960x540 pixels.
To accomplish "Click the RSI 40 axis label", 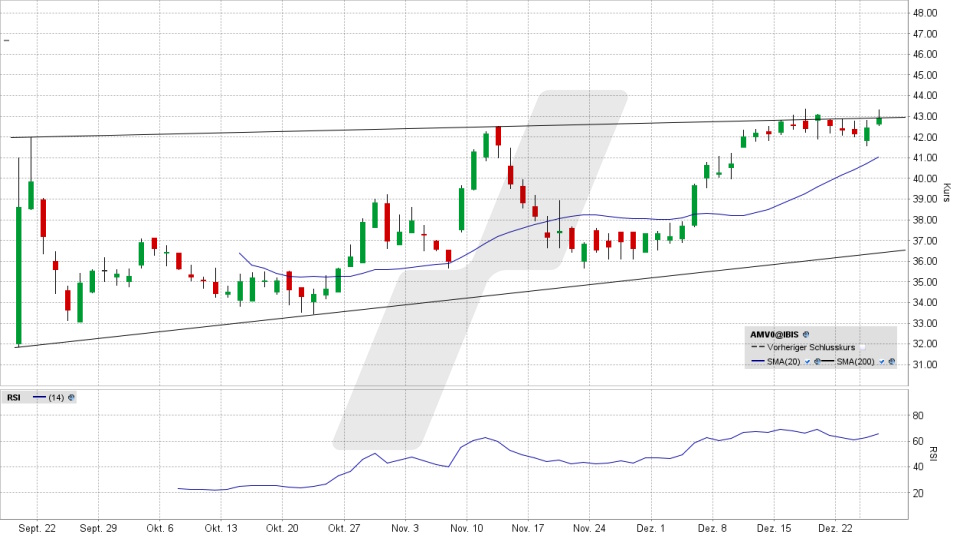I will 918,467.
